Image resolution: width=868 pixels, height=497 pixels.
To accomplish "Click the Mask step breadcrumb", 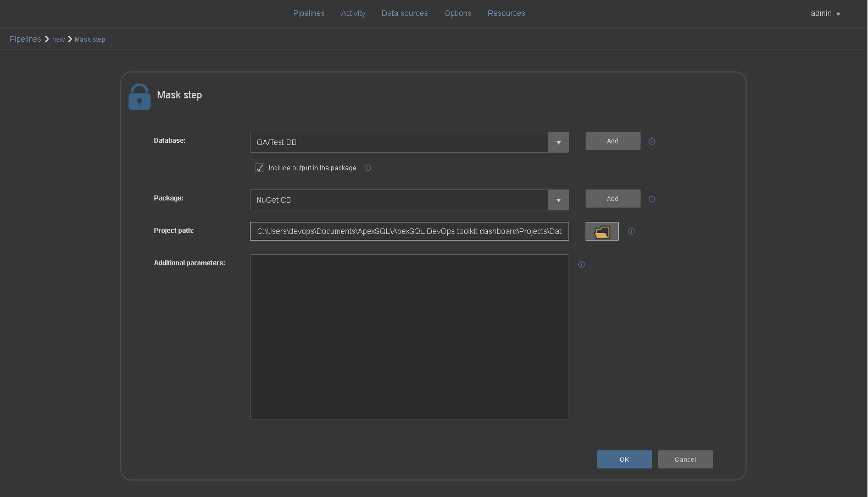I will [90, 40].
